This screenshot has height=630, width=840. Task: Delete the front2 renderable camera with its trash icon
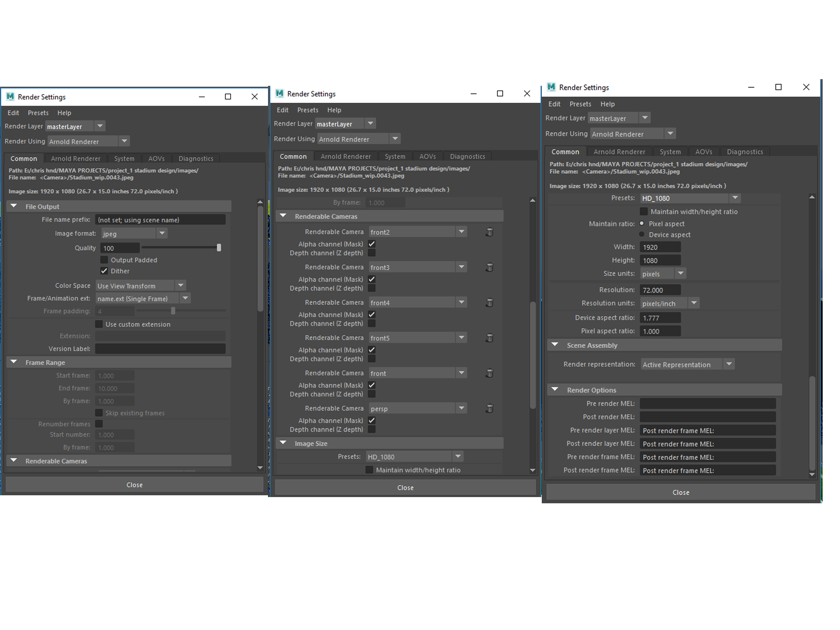[489, 232]
